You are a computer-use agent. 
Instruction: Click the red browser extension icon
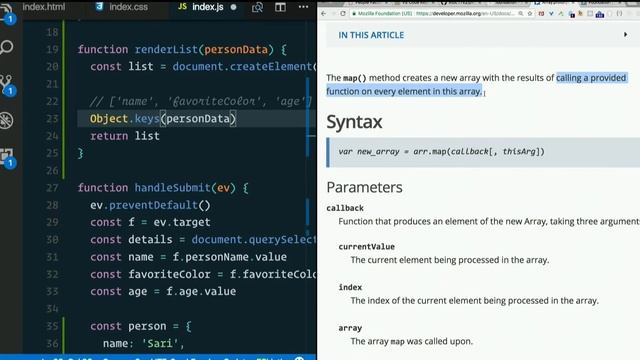tap(541, 13)
